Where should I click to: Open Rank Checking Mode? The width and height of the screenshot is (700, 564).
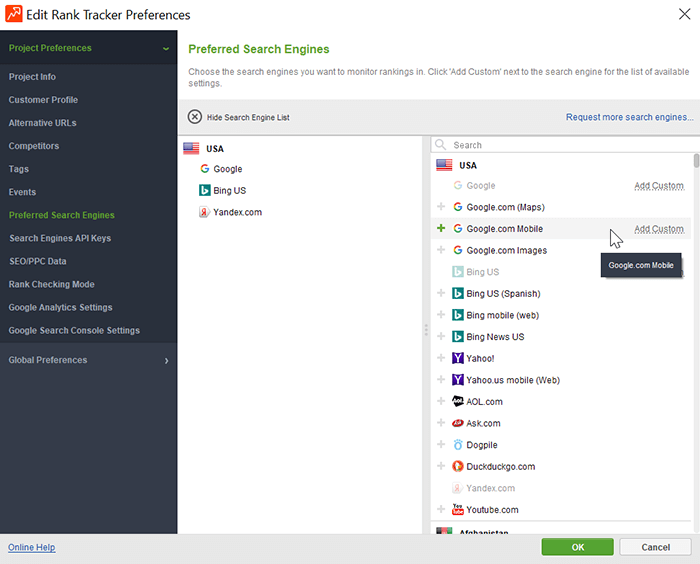coord(52,284)
